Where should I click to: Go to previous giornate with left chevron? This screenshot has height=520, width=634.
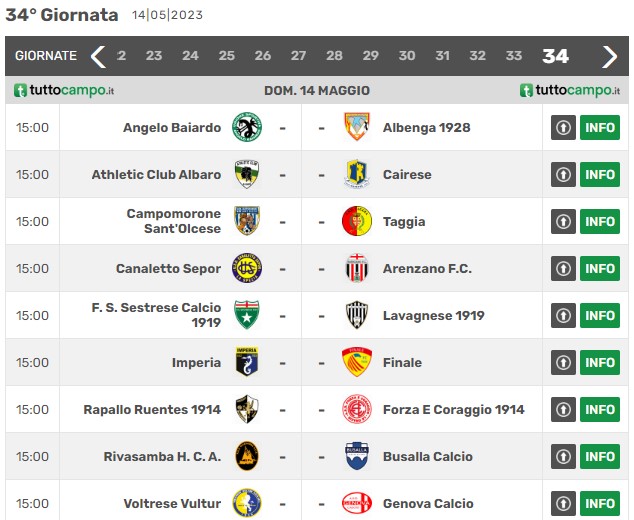(98, 56)
